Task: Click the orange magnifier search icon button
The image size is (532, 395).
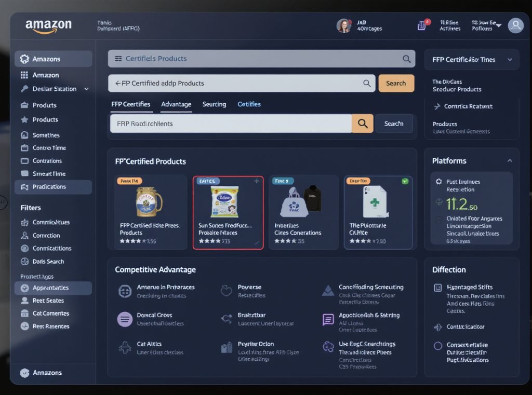Action: (363, 124)
